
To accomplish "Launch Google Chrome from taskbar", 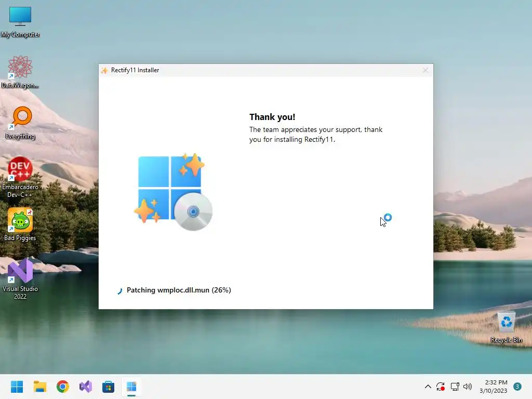I will (x=63, y=387).
